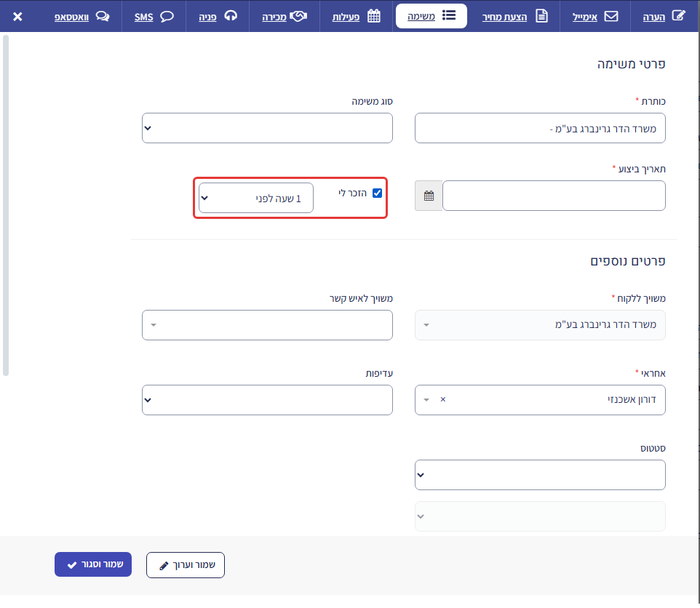Click the שמור וערוך button
The width and height of the screenshot is (700, 608).
(186, 565)
